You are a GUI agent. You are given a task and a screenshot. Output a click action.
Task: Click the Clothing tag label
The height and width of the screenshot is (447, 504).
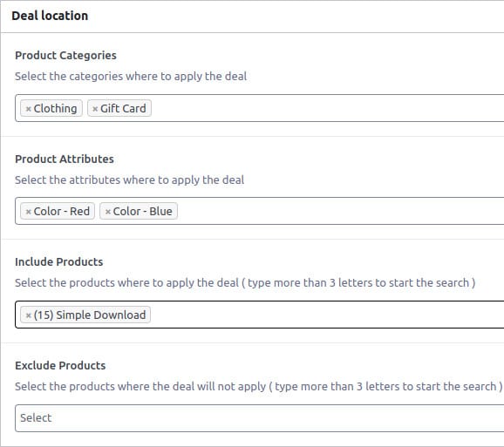coord(55,108)
